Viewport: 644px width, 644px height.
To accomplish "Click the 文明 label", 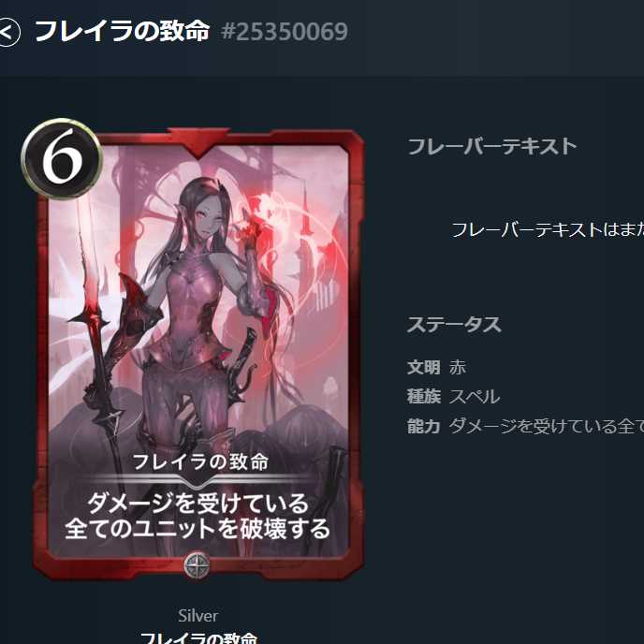I will pos(423,367).
